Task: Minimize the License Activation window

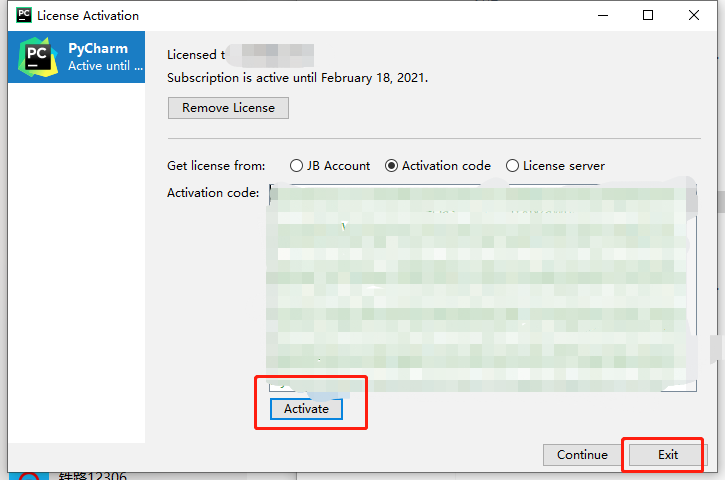Action: click(603, 15)
